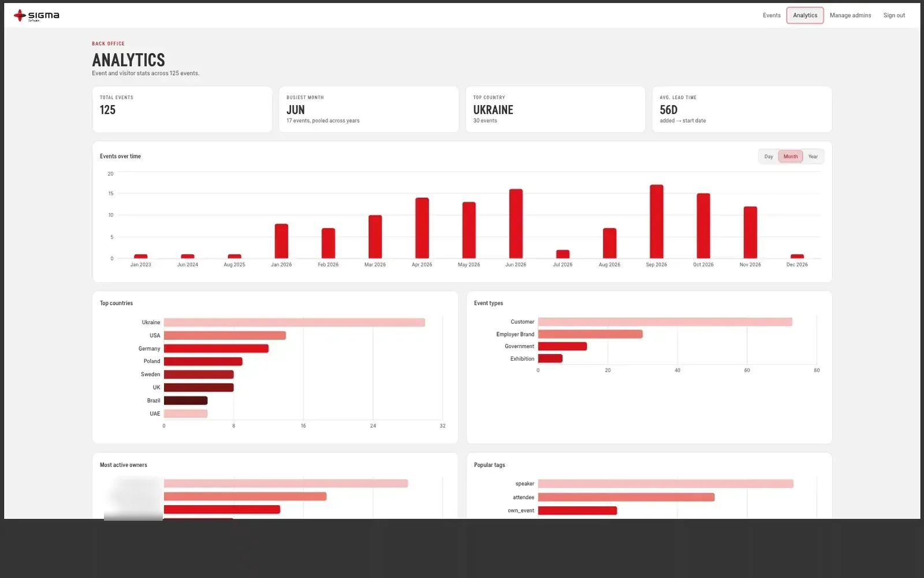
Task: Click the Sep 2026 bar in chart
Action: click(656, 221)
